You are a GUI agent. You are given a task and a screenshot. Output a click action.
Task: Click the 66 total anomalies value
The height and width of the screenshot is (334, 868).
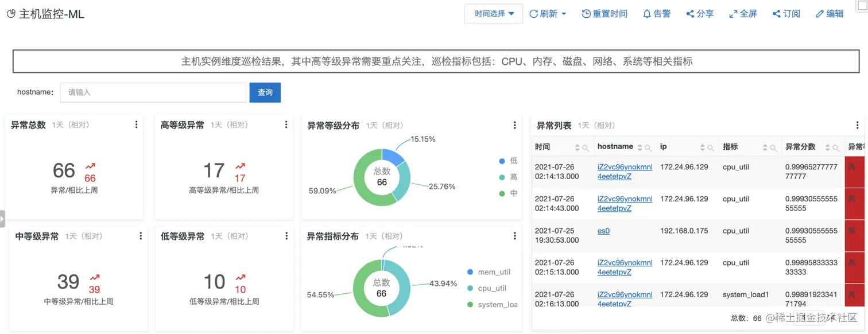(64, 170)
